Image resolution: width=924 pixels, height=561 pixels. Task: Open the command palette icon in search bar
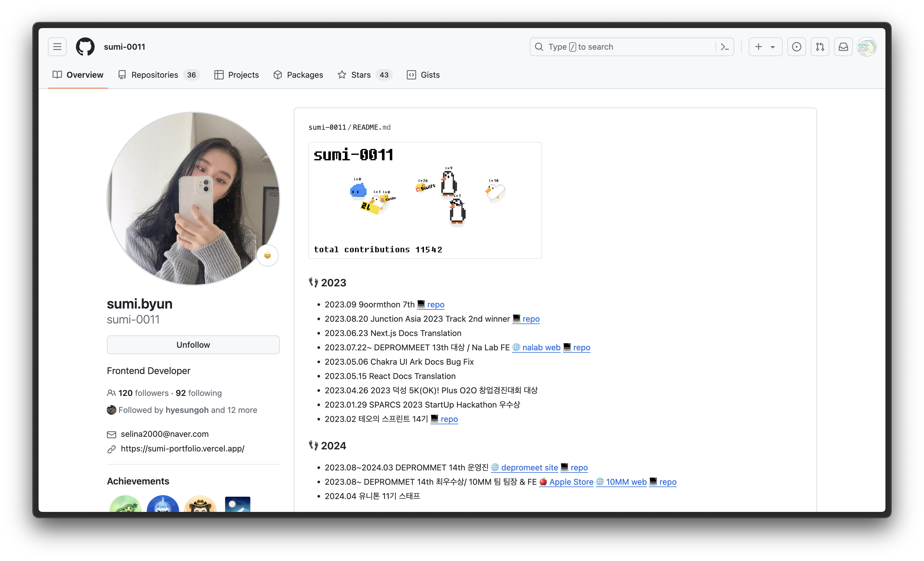pos(725,47)
